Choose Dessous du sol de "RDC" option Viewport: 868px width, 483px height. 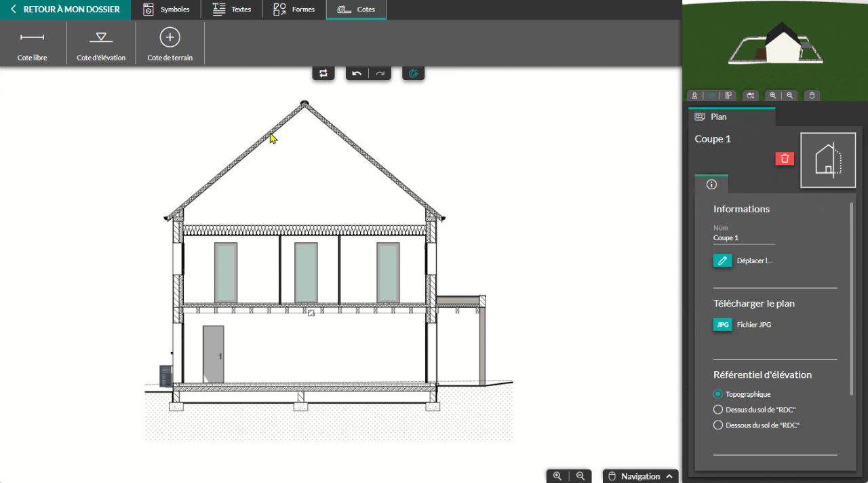pos(718,425)
